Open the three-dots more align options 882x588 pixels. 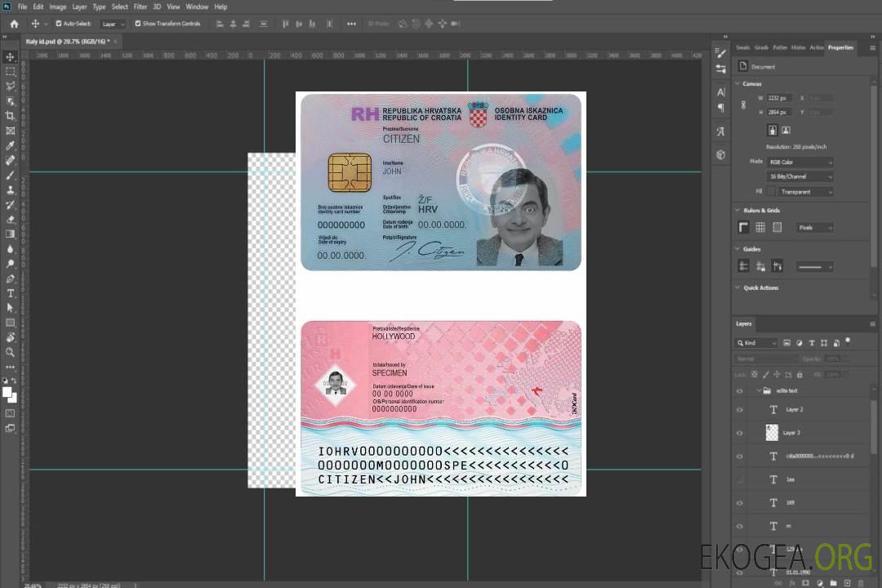[351, 24]
